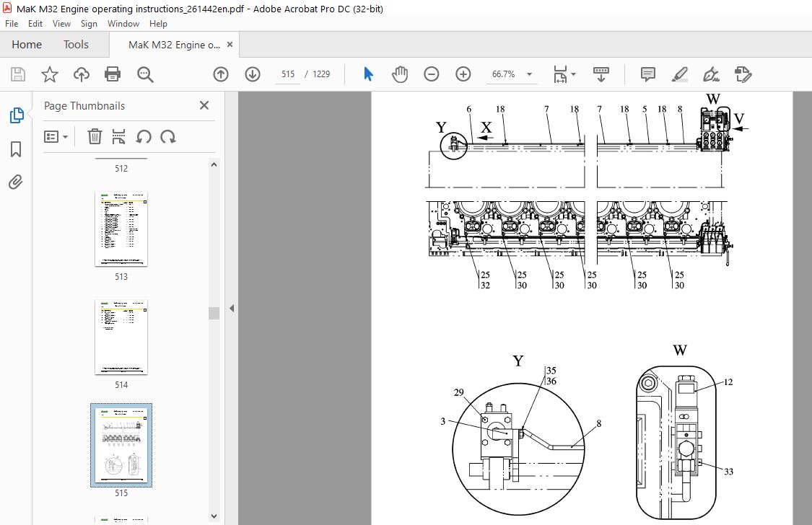Print the document with printer icon
Viewport: 812px width, 525px height.
tap(113, 74)
